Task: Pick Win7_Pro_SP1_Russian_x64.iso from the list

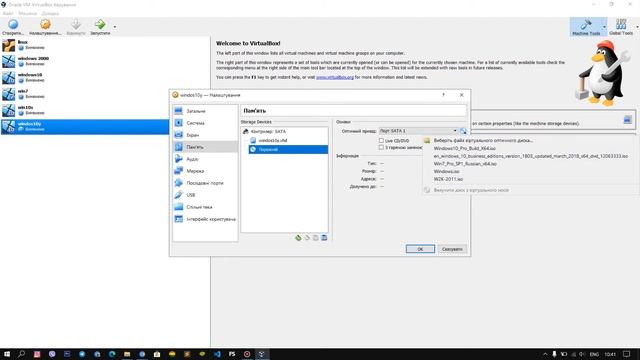Action: point(465,164)
